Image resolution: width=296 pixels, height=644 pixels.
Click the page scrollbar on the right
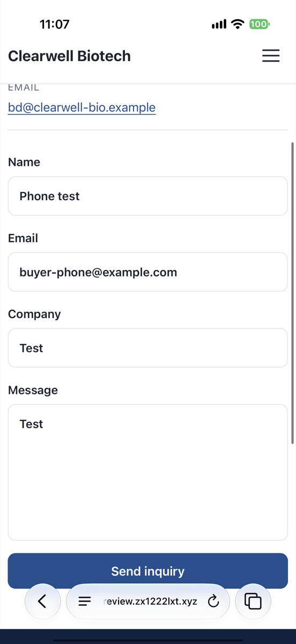[292, 292]
